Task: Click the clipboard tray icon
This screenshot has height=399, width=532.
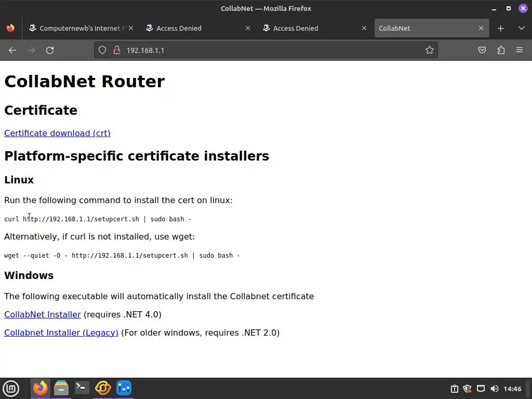Action: click(x=454, y=389)
